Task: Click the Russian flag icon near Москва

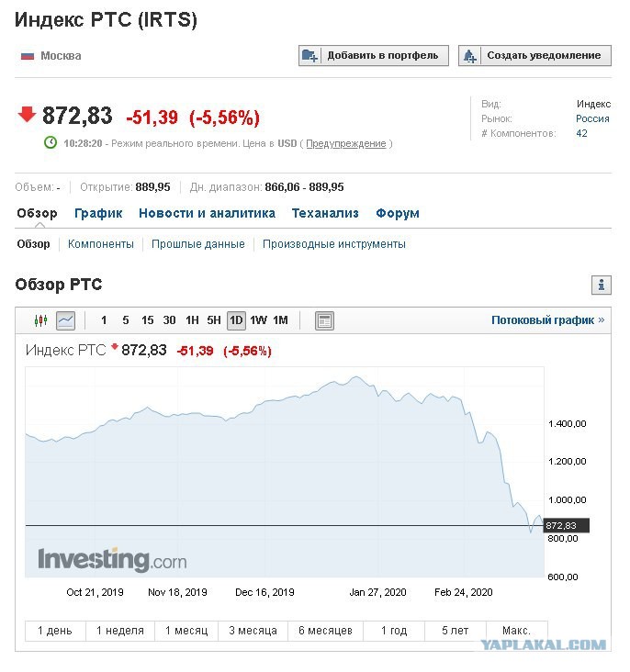Action: pos(28,56)
